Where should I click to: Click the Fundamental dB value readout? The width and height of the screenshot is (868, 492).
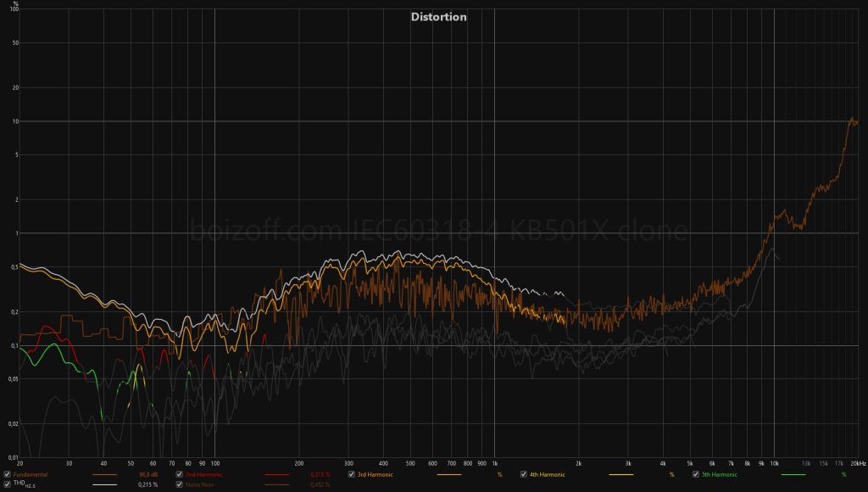148,475
